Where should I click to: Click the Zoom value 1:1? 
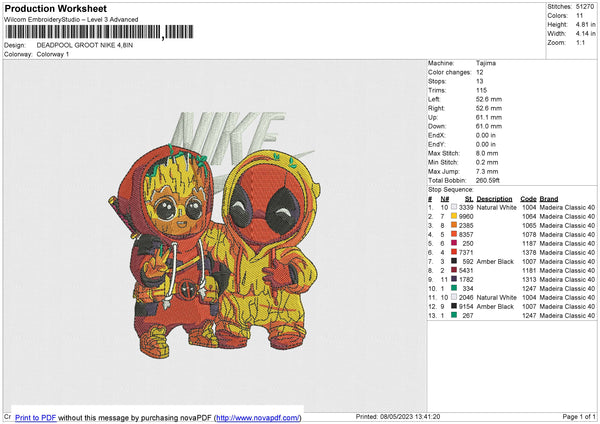(x=580, y=42)
